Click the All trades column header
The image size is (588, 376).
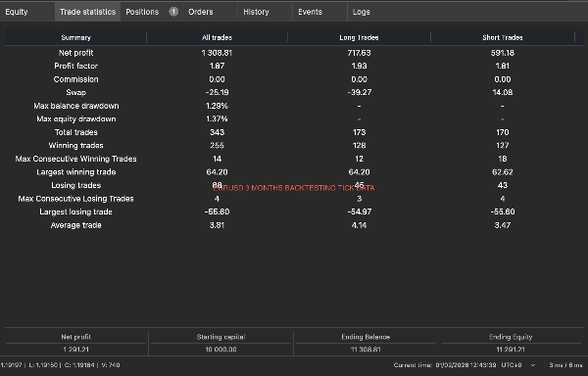(217, 37)
